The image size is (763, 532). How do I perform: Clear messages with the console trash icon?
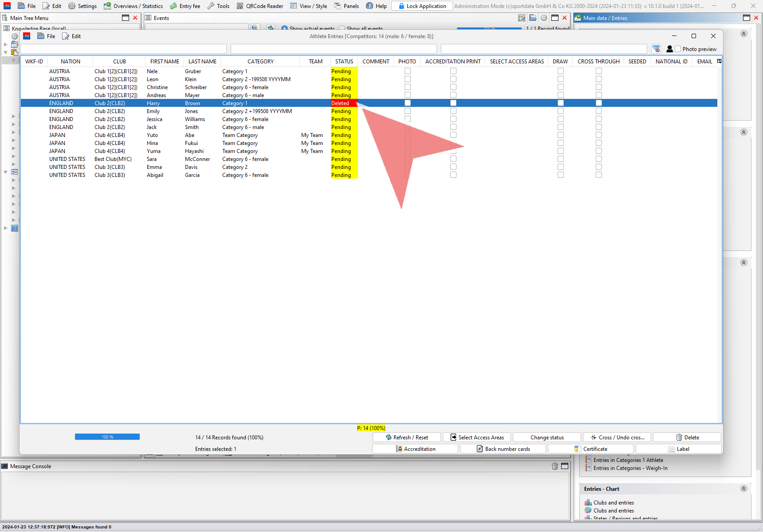(x=555, y=466)
